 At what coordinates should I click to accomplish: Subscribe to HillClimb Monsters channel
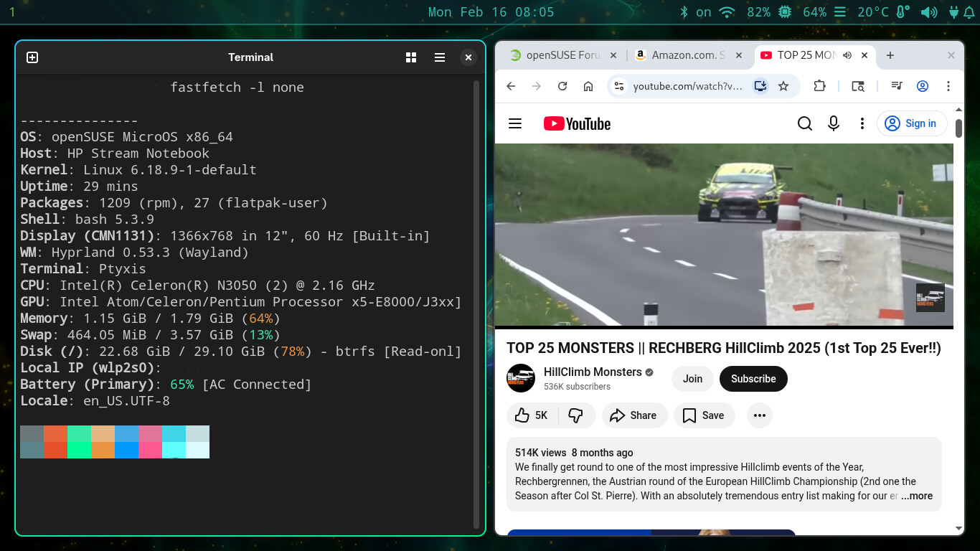pyautogui.click(x=753, y=379)
